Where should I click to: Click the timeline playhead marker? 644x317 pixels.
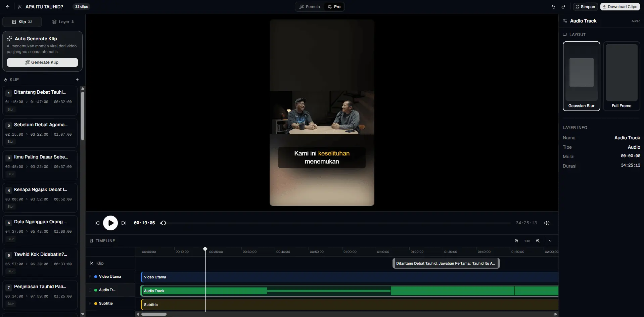205,249
